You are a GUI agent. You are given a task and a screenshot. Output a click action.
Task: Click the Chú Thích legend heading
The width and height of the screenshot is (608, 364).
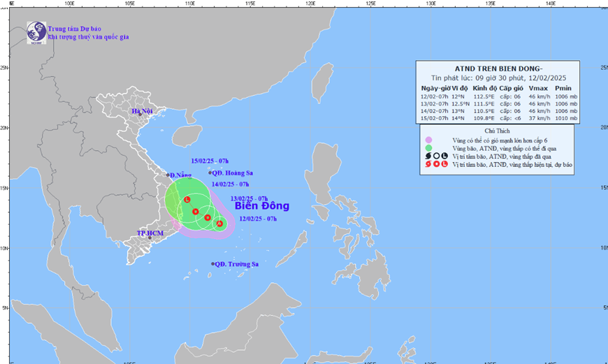coord(497,131)
